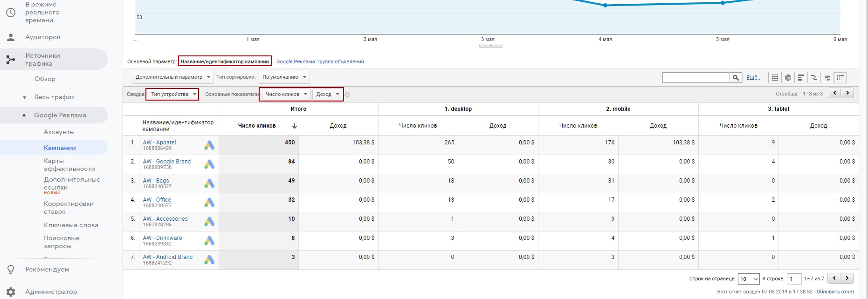Open Обзор in traffic sources menu
The image size is (868, 299).
tap(45, 79)
